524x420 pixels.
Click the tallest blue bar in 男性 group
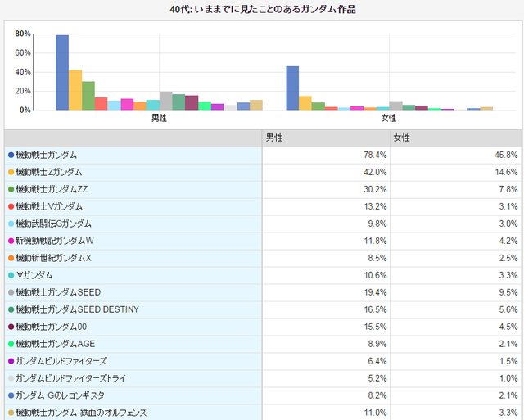point(62,72)
